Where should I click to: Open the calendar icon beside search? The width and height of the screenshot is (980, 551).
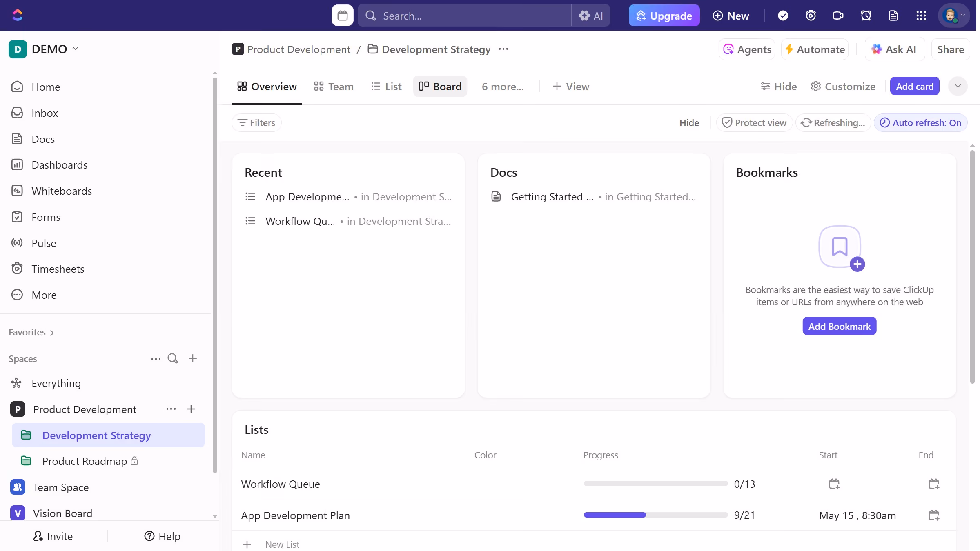[342, 16]
